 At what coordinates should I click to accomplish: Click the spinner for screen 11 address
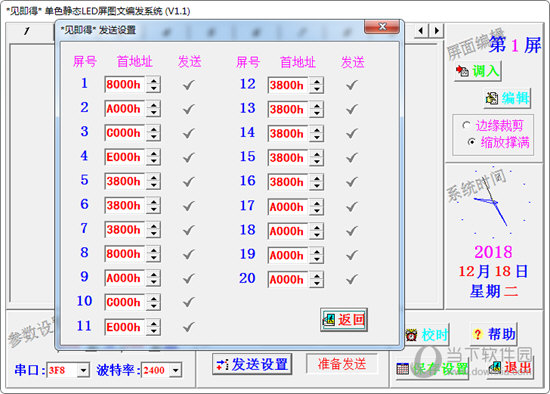click(x=153, y=327)
